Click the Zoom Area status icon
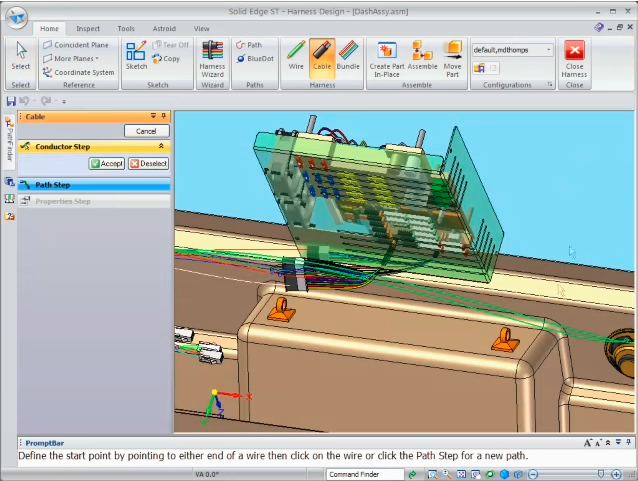638x481 pixels. (432, 474)
